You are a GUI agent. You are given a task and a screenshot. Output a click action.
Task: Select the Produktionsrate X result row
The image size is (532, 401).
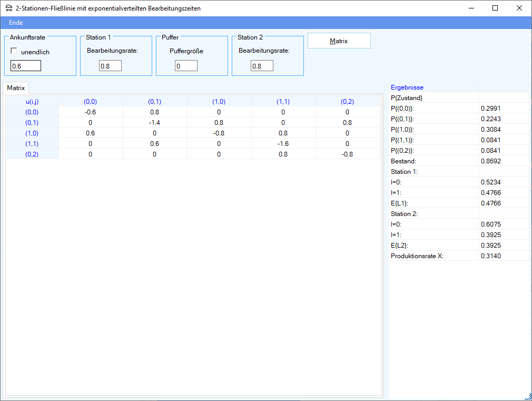pos(433,256)
